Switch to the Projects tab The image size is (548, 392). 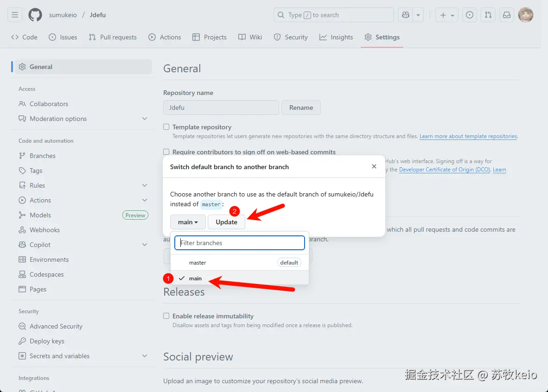tap(210, 37)
